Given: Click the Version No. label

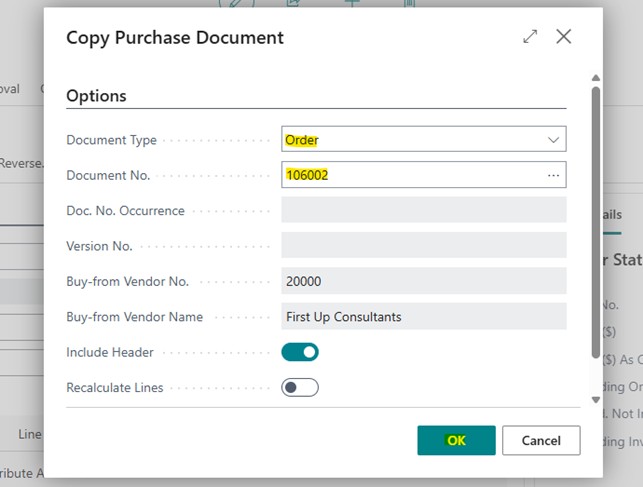Looking at the screenshot, I should click(x=99, y=246).
